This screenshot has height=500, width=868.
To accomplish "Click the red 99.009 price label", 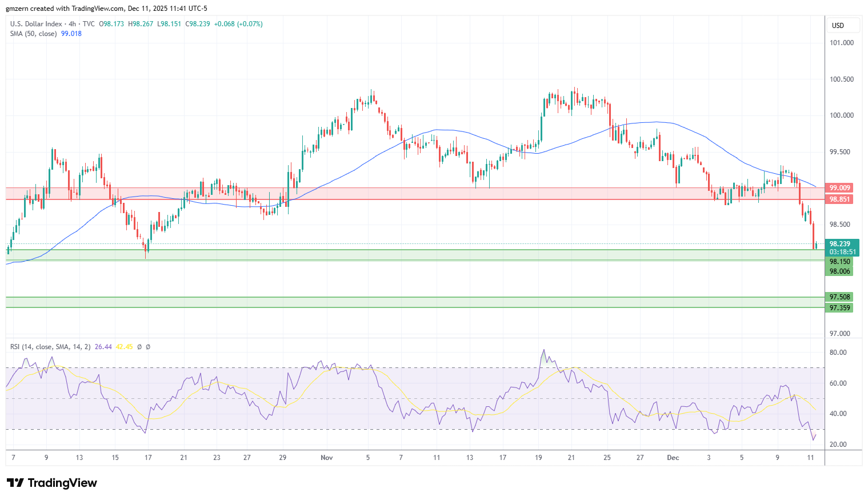I will point(840,188).
